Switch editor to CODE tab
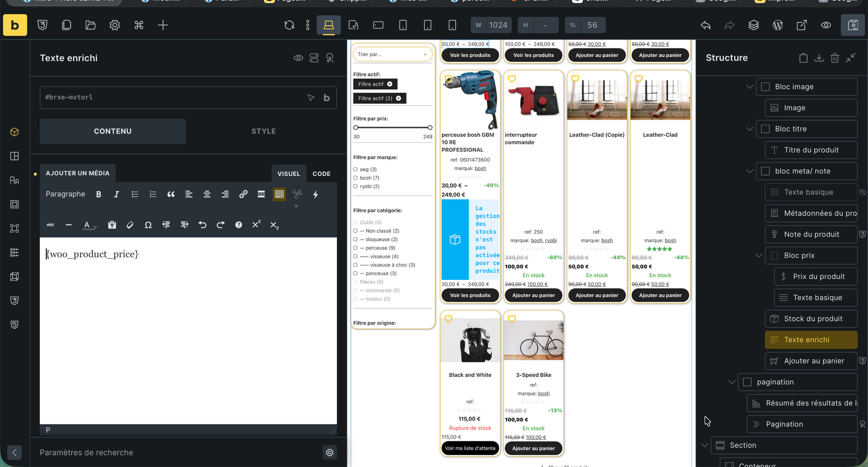The width and height of the screenshot is (868, 467). click(321, 174)
